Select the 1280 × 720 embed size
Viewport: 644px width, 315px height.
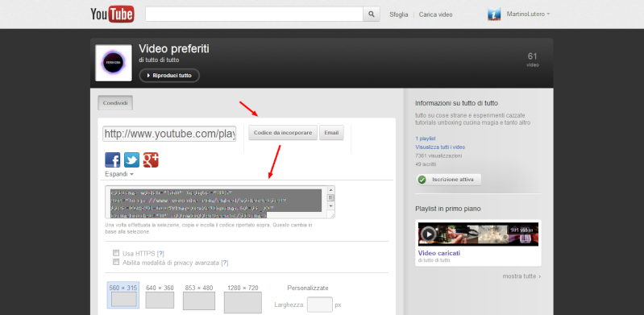click(243, 299)
